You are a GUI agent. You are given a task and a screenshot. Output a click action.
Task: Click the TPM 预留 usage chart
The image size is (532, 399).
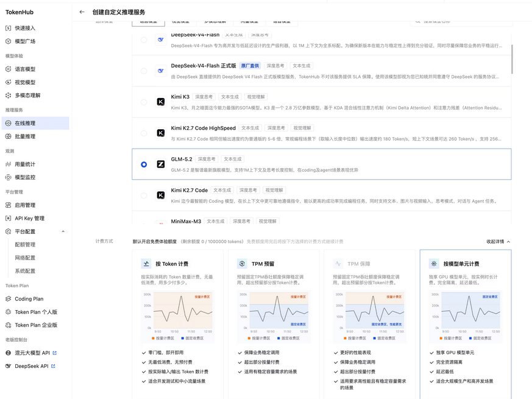pyautogui.click(x=274, y=317)
